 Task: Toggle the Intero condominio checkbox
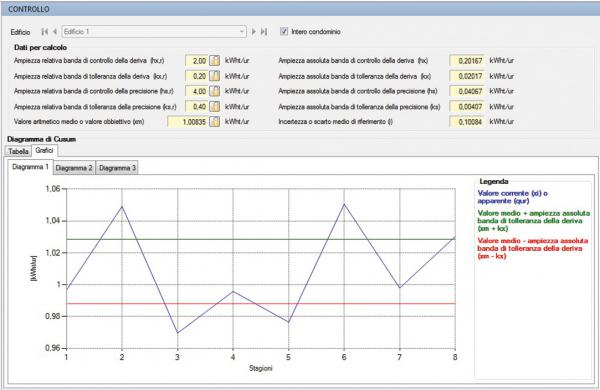click(x=284, y=31)
